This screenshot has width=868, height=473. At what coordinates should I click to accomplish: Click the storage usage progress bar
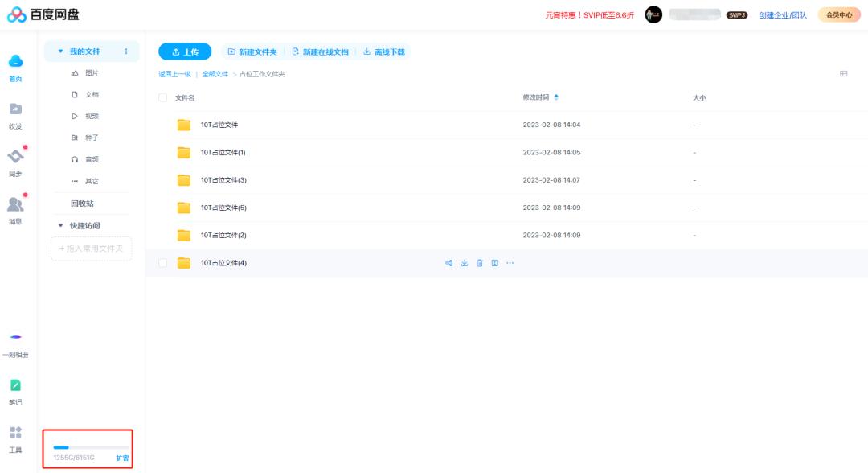click(x=90, y=446)
